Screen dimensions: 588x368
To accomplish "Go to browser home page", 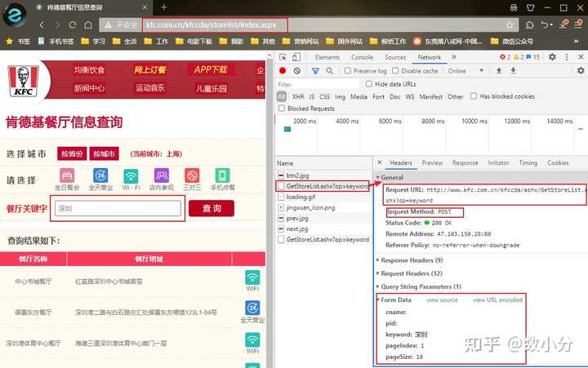I will click(88, 25).
